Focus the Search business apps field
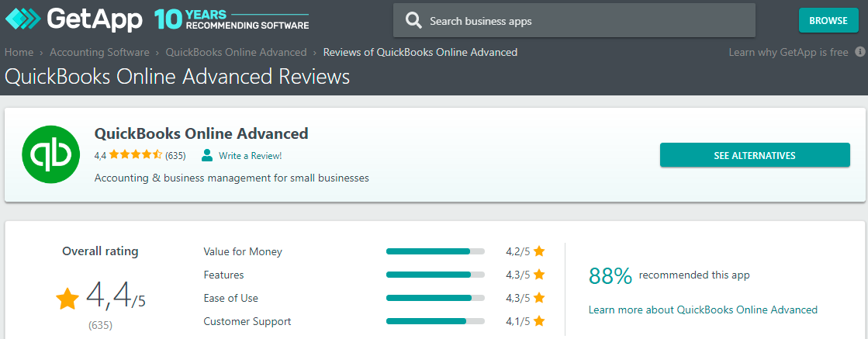This screenshot has height=339, width=868. click(574, 21)
